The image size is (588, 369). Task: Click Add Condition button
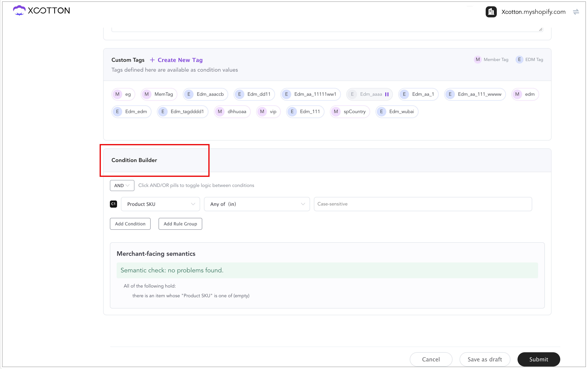130,224
